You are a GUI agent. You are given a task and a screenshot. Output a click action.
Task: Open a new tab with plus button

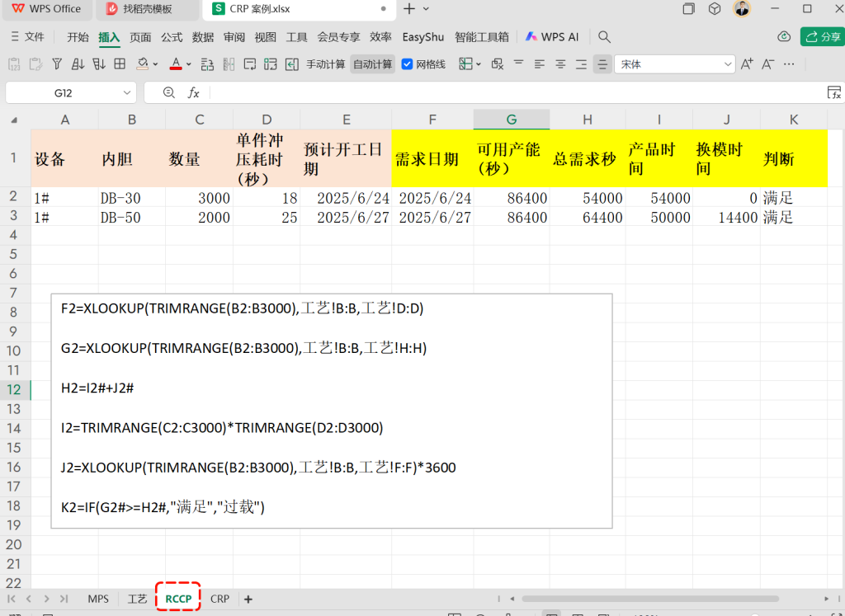tap(409, 8)
